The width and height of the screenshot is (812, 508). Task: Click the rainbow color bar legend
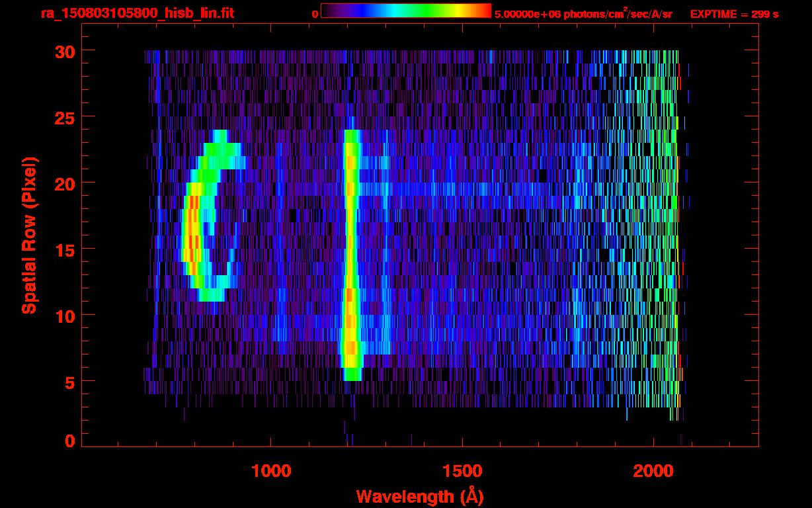pyautogui.click(x=405, y=11)
